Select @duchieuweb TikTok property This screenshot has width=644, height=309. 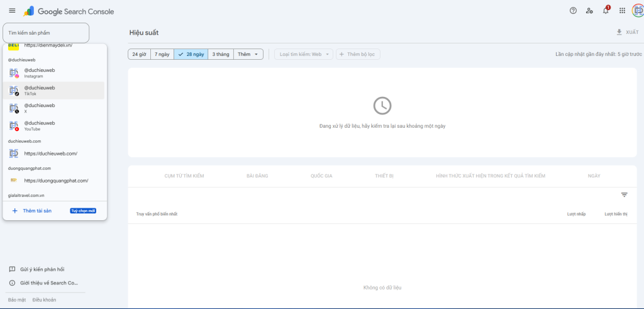(x=53, y=91)
